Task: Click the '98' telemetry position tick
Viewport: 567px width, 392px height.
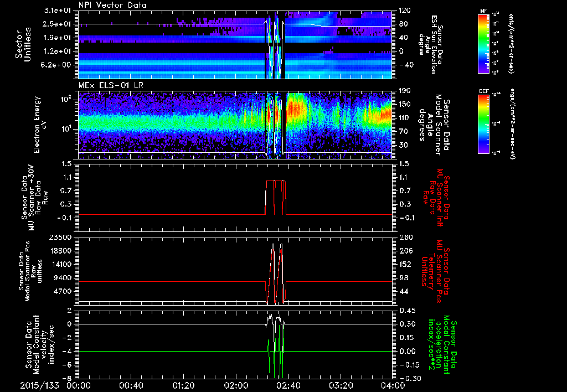Action: (x=403, y=278)
